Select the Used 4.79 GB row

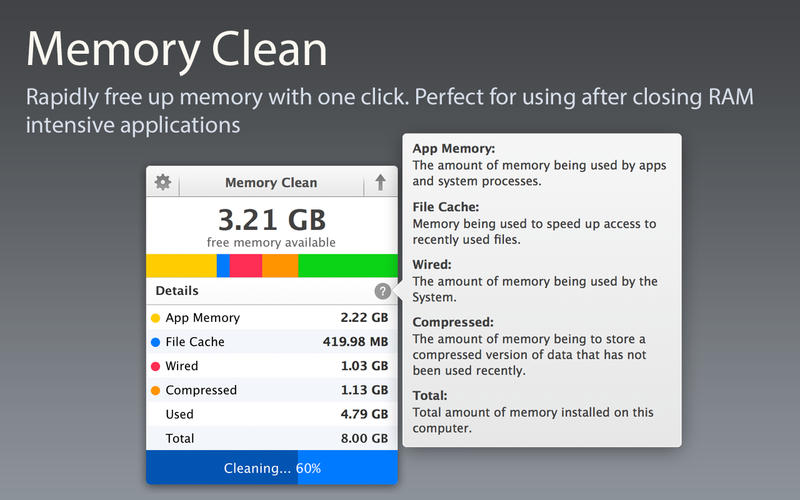(271, 414)
